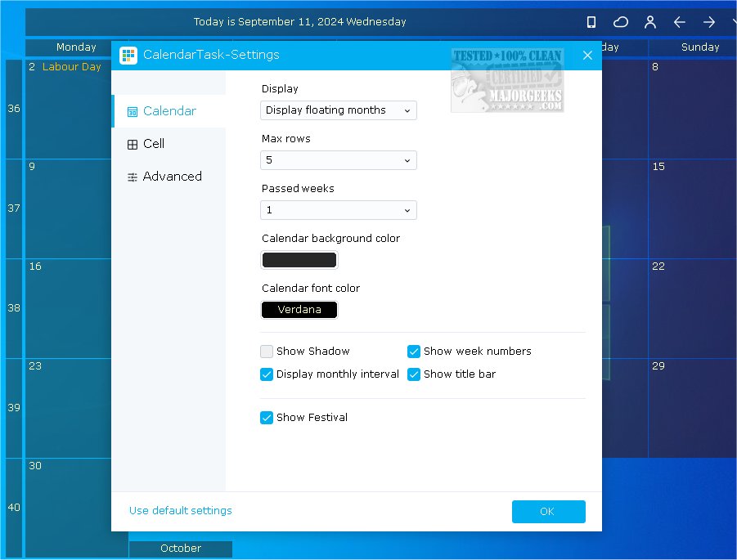Click the Cell grid icon in sidebar
This screenshot has width=737, height=560.
click(x=133, y=144)
